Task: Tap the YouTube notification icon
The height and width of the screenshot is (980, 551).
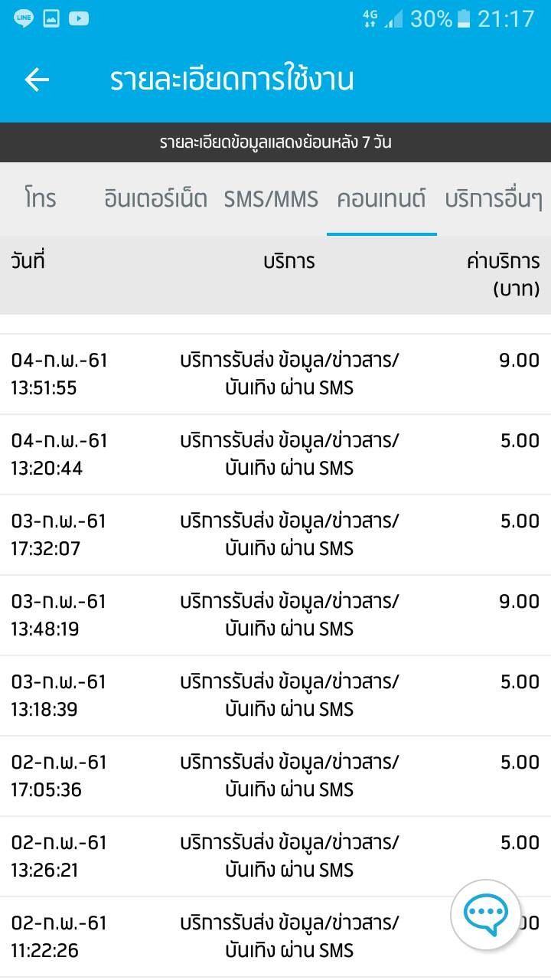Action: point(79,19)
